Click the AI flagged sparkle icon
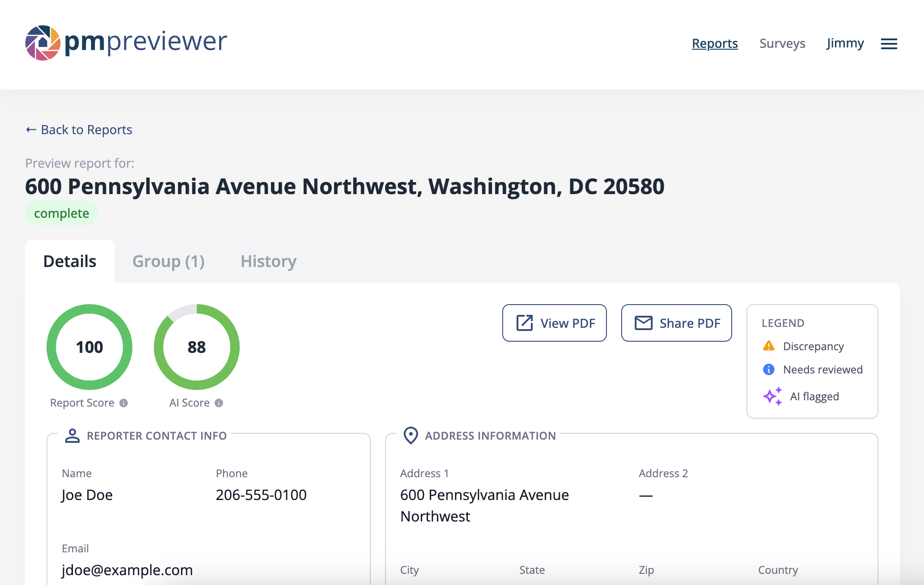This screenshot has width=924, height=585. point(772,396)
